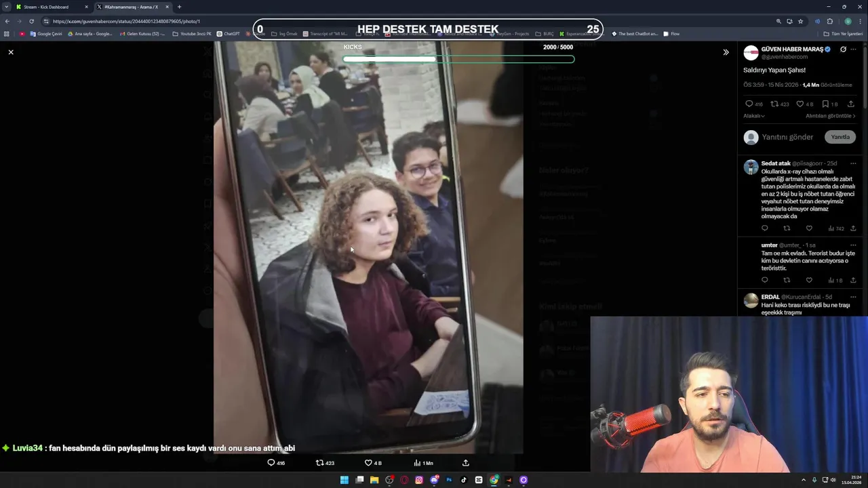
Task: Close the photo viewer with the X icon
Action: tap(11, 52)
